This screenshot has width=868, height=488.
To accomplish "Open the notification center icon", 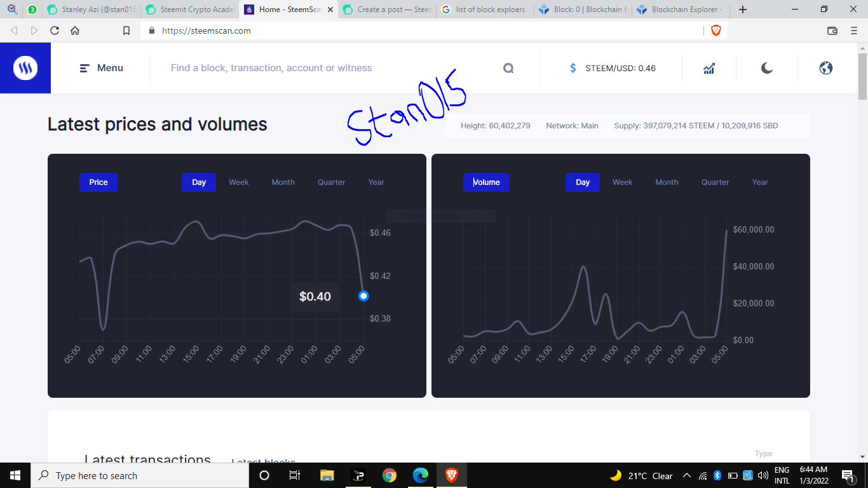I will coord(848,475).
